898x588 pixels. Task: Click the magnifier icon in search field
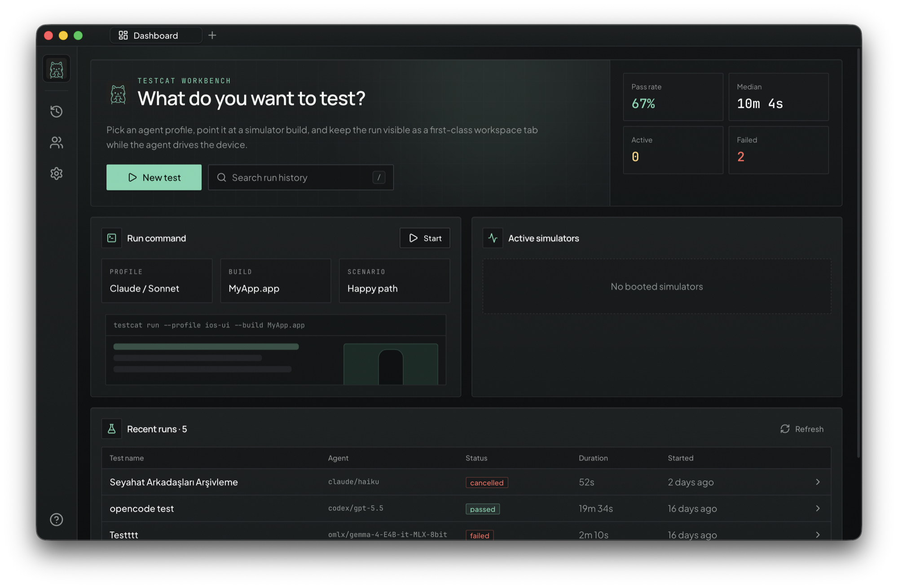click(x=222, y=178)
